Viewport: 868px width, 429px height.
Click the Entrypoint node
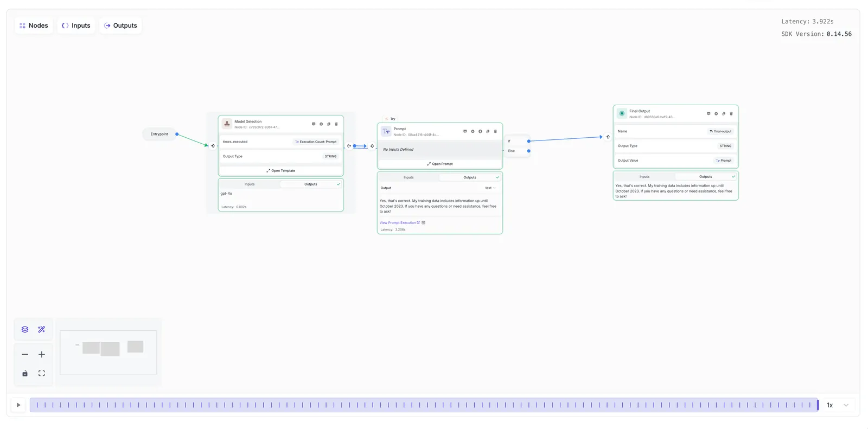coord(159,134)
